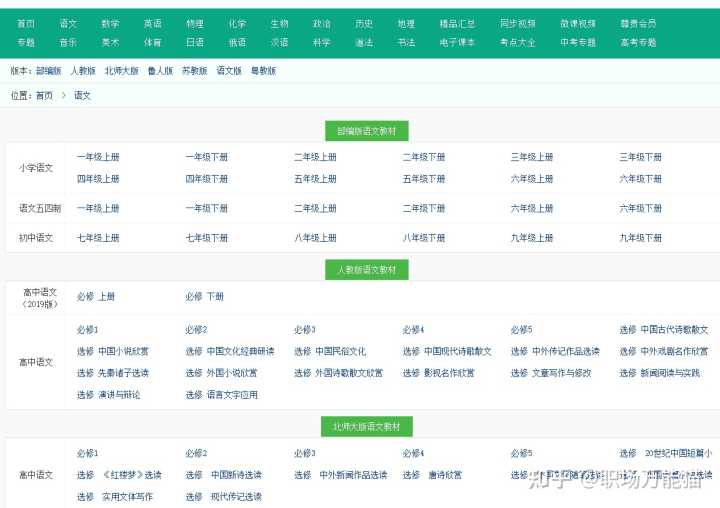720x508 pixels.
Task: Open 三年级下册 in the 小学语文 section
Action: coord(640,157)
